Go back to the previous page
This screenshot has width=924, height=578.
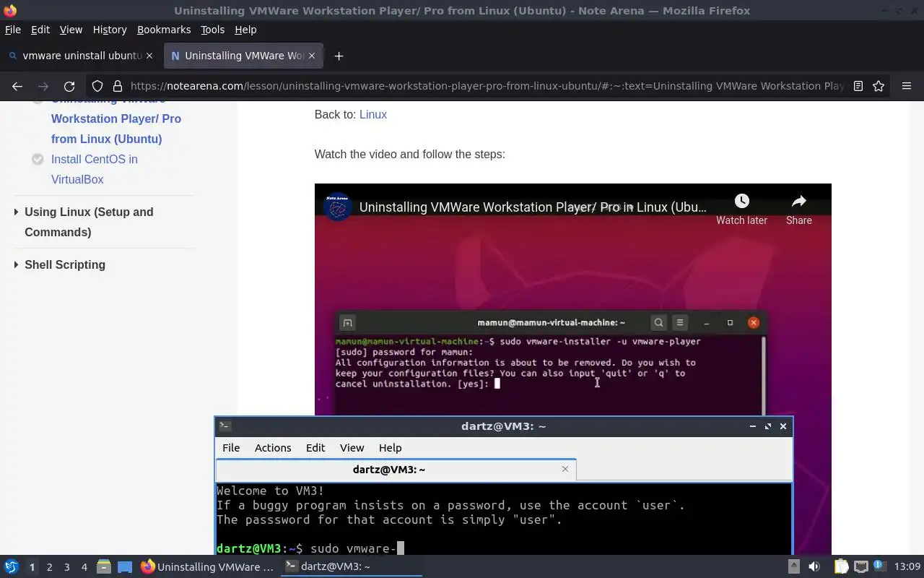tap(17, 86)
